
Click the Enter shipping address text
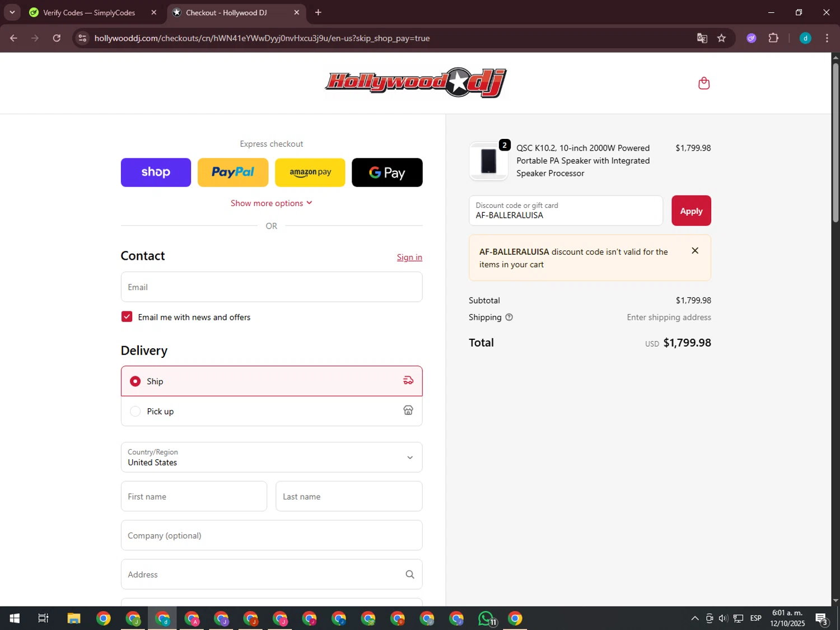(x=669, y=317)
